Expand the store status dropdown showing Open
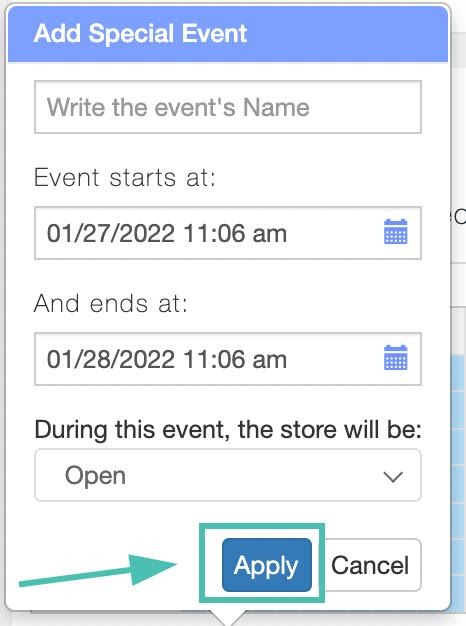This screenshot has width=466, height=626. 228,475
